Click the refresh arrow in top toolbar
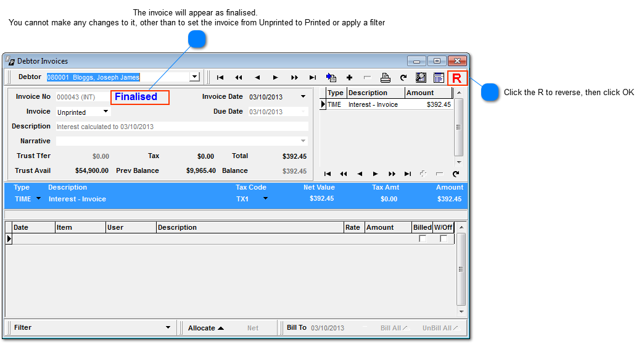This screenshot has width=644, height=344. point(403,78)
